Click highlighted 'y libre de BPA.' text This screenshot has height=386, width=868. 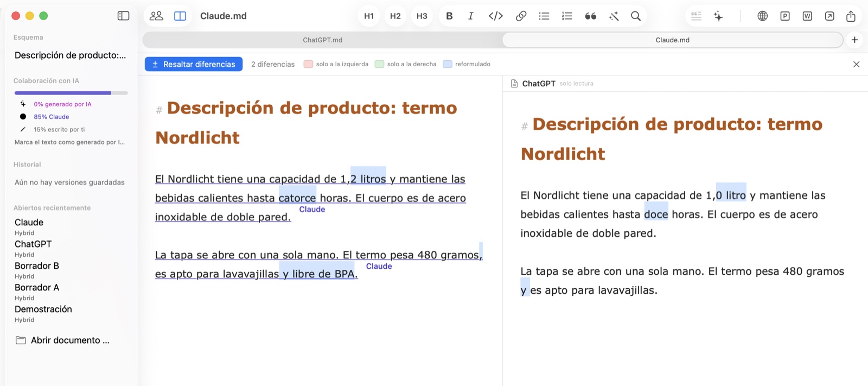pyautogui.click(x=320, y=274)
